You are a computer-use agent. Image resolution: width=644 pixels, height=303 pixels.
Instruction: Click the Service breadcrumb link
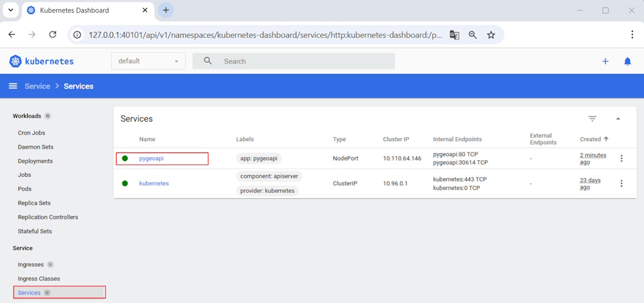[x=37, y=86]
